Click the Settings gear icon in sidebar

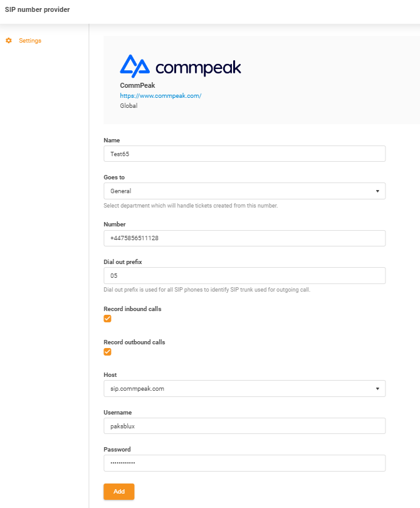tap(8, 40)
